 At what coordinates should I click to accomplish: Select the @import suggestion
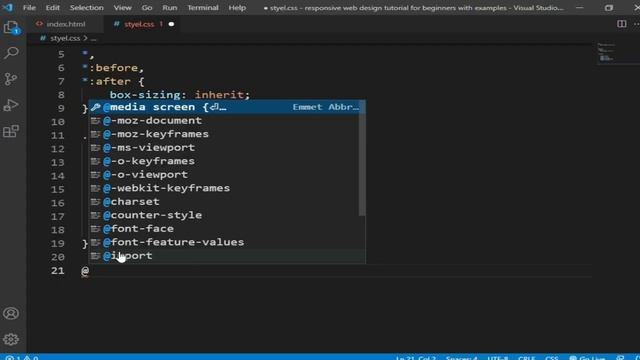click(224, 256)
